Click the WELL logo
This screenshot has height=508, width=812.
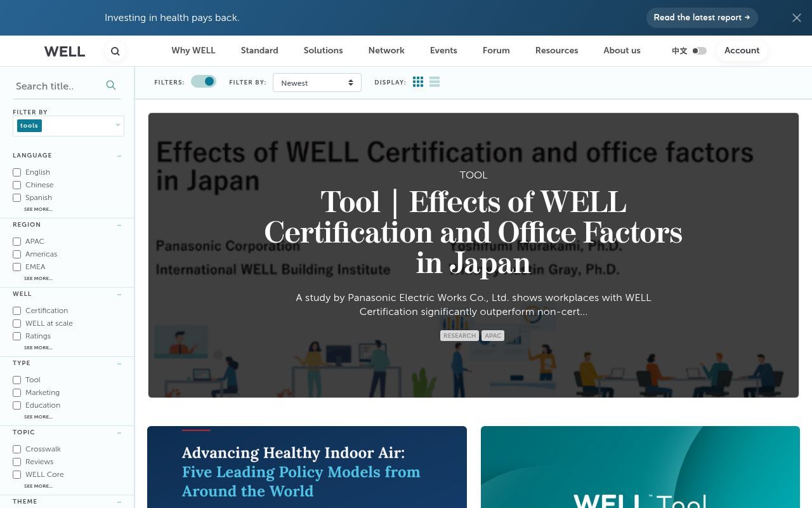click(x=65, y=51)
